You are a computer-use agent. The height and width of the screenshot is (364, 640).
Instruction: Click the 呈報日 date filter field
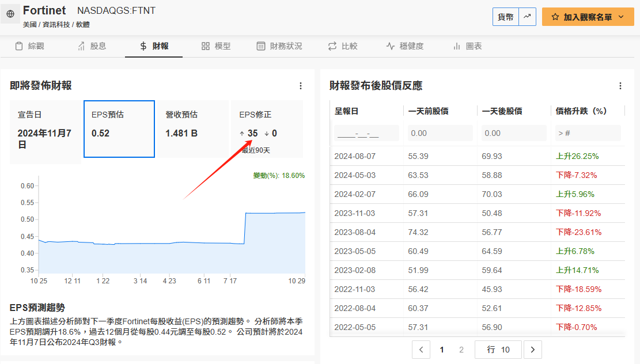(x=366, y=134)
